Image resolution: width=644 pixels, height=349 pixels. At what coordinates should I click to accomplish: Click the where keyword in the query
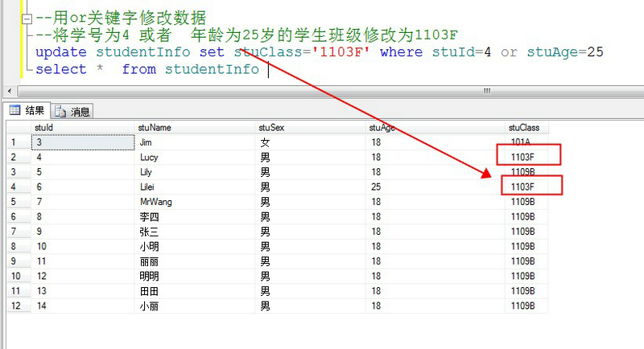point(401,52)
